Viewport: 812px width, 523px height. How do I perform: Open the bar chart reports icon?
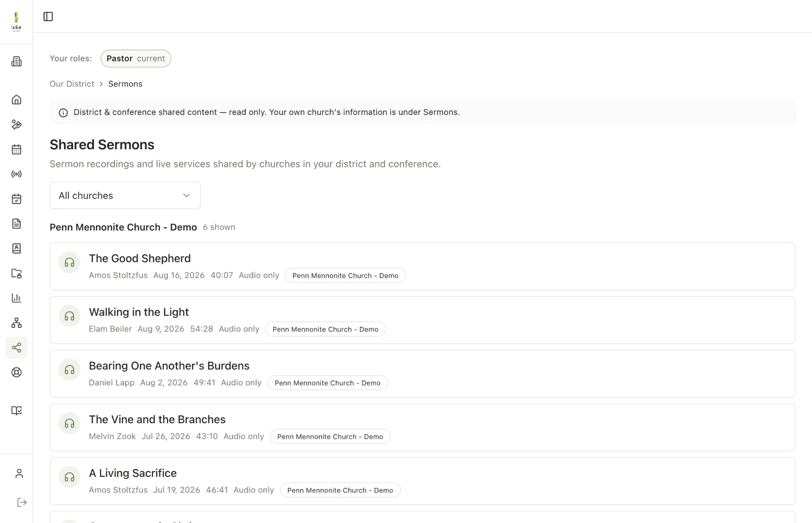[x=16, y=298]
